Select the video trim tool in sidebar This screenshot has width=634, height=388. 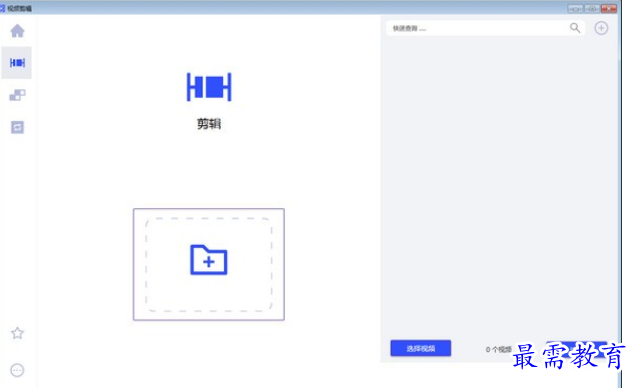click(17, 63)
